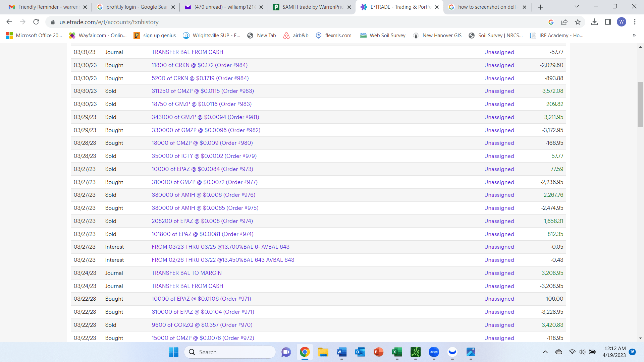Image resolution: width=644 pixels, height=362 pixels.
Task: Expand the tab search dropdown arrow
Action: [577, 6]
